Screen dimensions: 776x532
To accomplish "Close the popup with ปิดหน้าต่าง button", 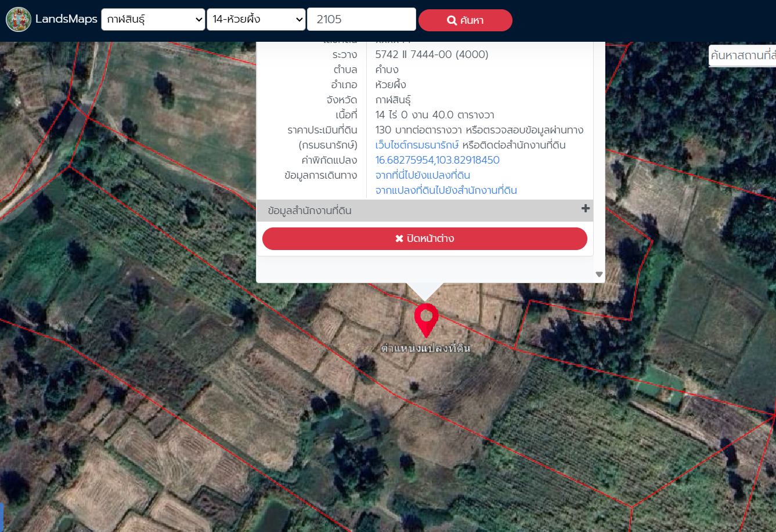I will click(425, 239).
